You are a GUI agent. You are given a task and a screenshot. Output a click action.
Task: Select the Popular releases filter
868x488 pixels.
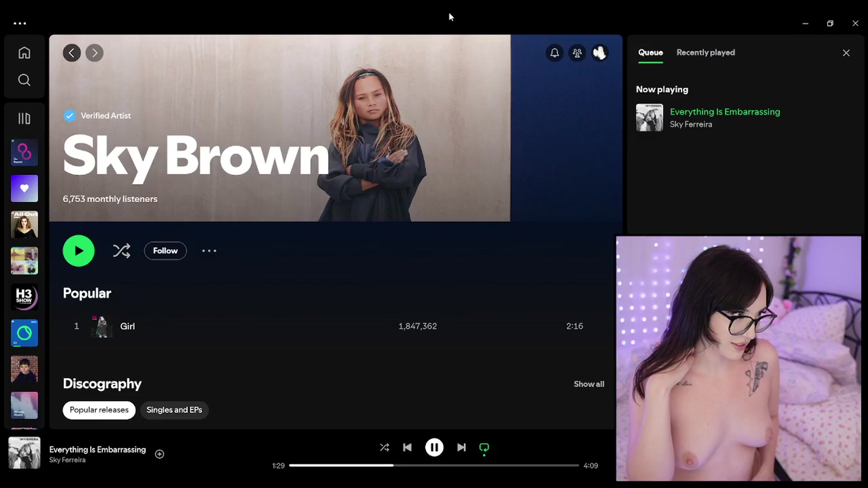tap(99, 410)
